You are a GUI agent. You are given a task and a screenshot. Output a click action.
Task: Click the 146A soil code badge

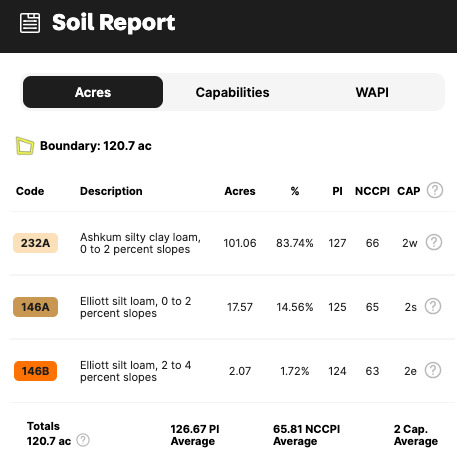(x=35, y=307)
